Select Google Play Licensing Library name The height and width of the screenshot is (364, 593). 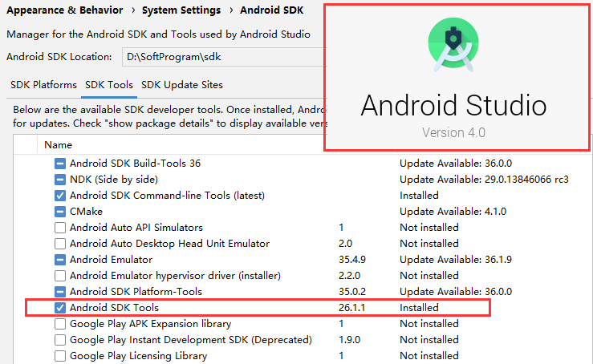138,356
